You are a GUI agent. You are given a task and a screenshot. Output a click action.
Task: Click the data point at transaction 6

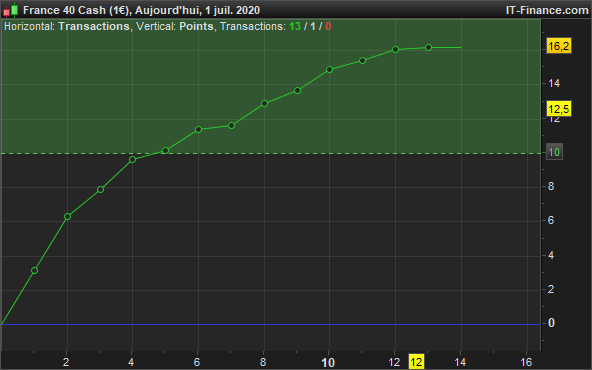198,130
